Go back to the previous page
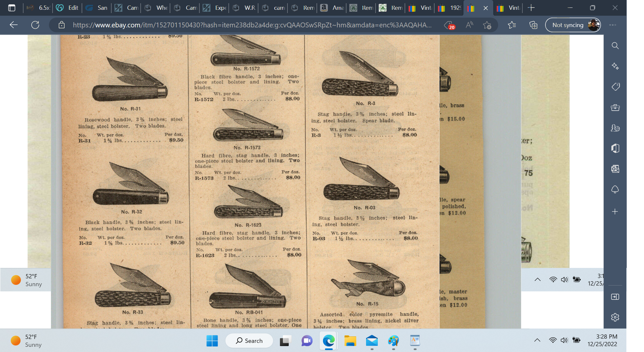The width and height of the screenshot is (644, 352). click(14, 25)
